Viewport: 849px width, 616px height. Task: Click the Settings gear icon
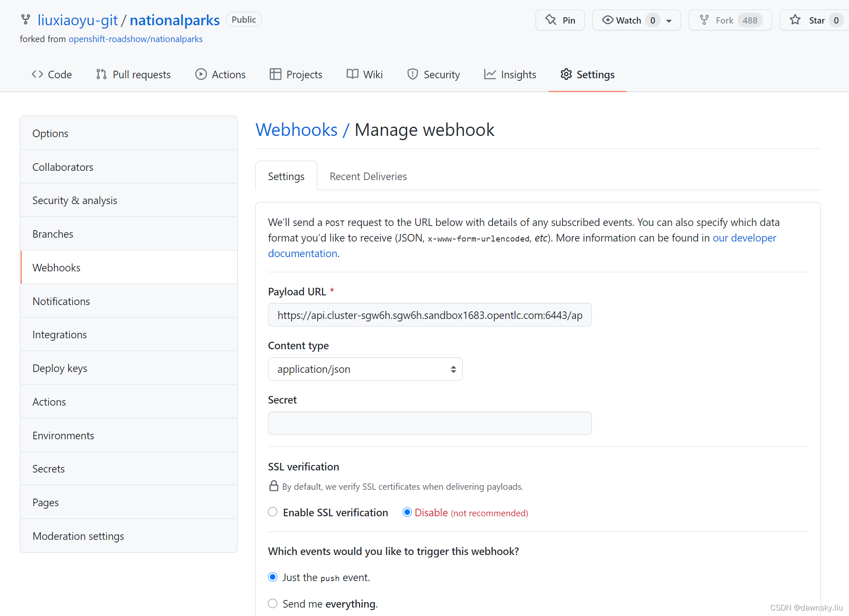[566, 74]
